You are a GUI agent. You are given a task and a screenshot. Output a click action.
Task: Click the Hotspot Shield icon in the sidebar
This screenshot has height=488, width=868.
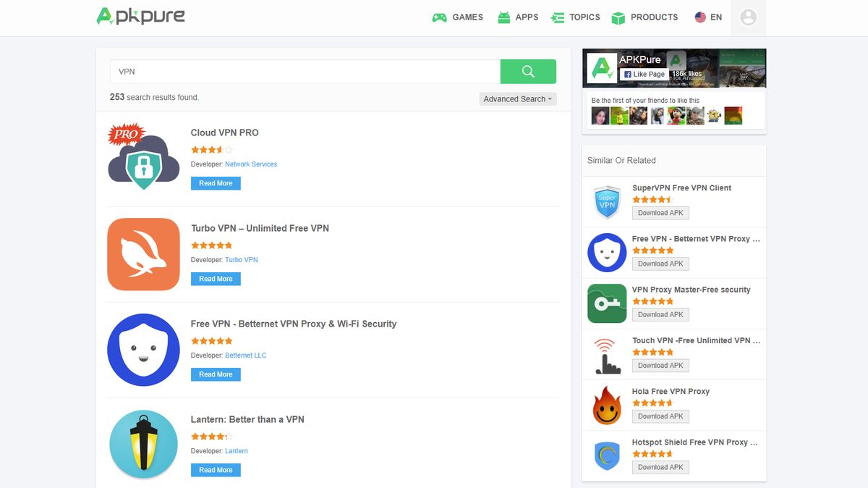pyautogui.click(x=606, y=455)
